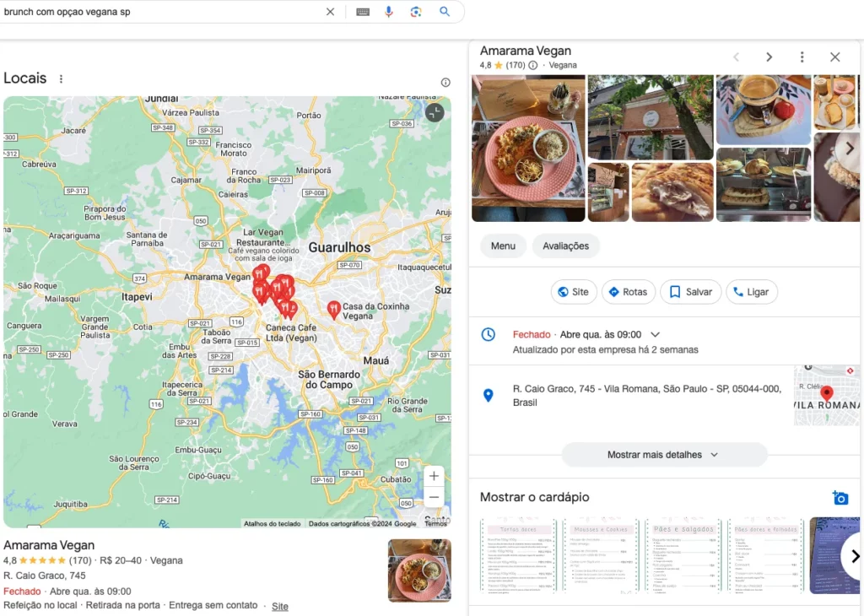The height and width of the screenshot is (616, 864).
Task: Open the Pães doces e folhados menu image
Action: click(765, 555)
